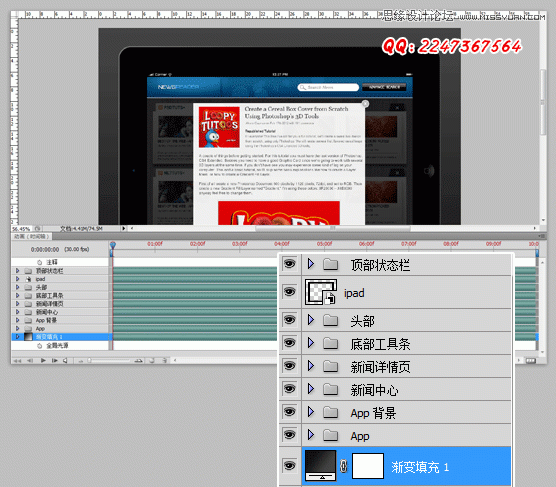The height and width of the screenshot is (487, 556).
Task: Select the 新闻中心 track in the timeline
Action: (60, 312)
